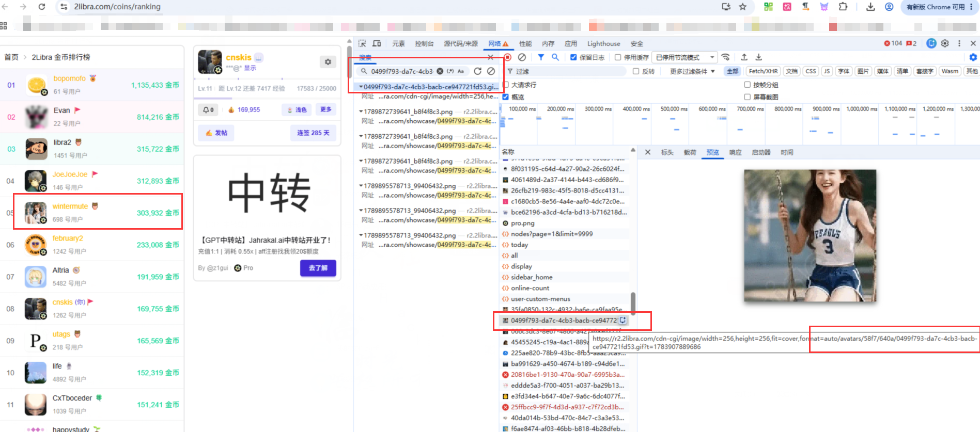Enable the 按帧分组 checkbox
980x432 pixels.
[x=747, y=85]
